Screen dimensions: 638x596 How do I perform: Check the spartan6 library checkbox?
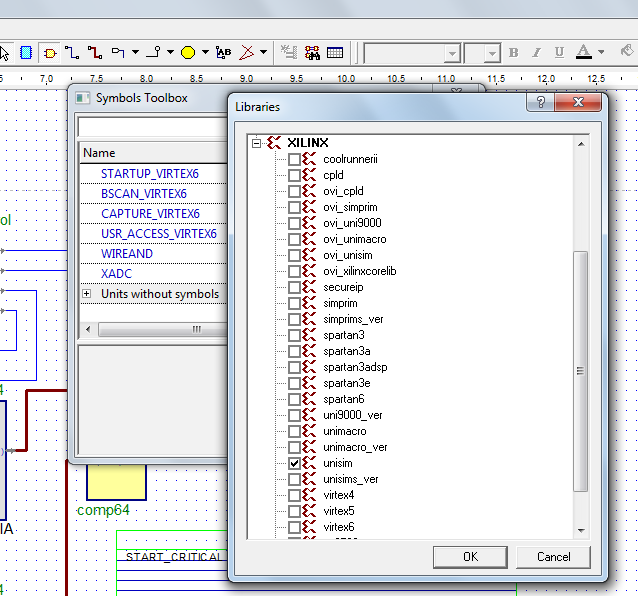tap(294, 399)
